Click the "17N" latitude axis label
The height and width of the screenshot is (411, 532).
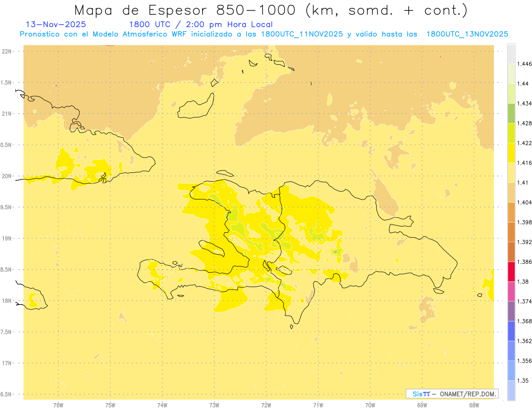pyautogui.click(x=6, y=363)
